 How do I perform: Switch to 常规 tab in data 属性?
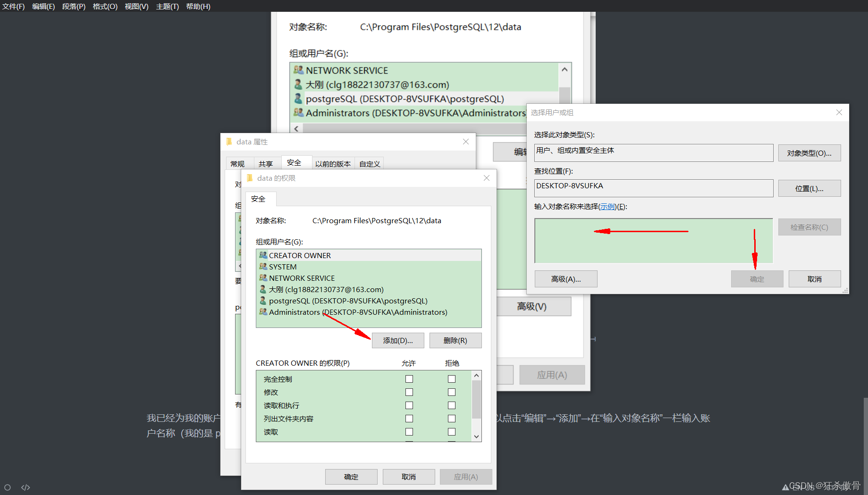(237, 163)
